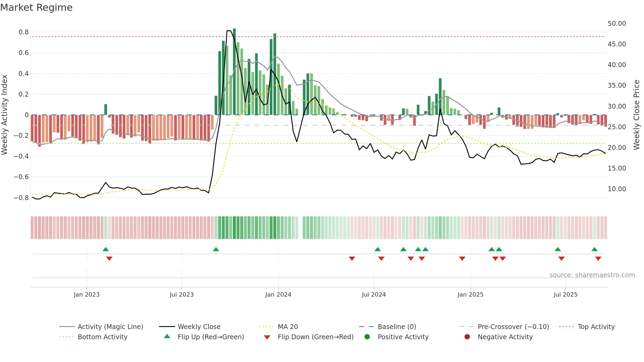The image size is (644, 362).
Task: Toggle the Weekly Close legend entry
Action: [190, 327]
